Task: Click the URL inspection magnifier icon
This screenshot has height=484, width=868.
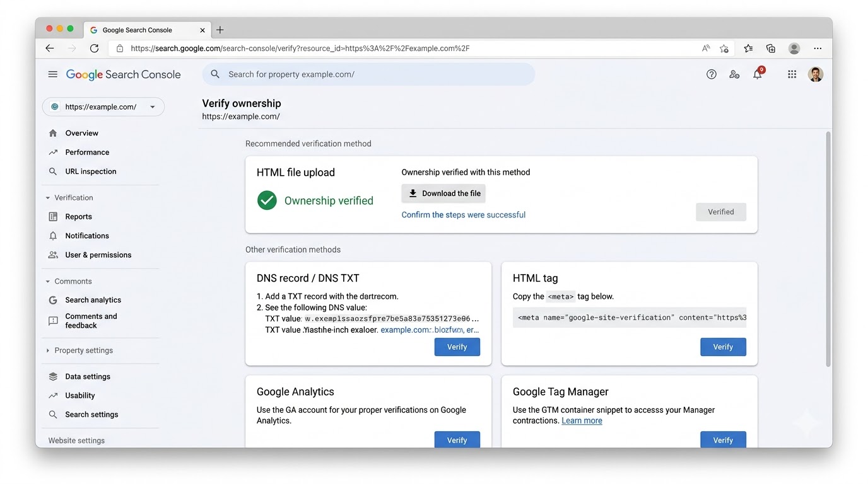Action: pyautogui.click(x=53, y=171)
